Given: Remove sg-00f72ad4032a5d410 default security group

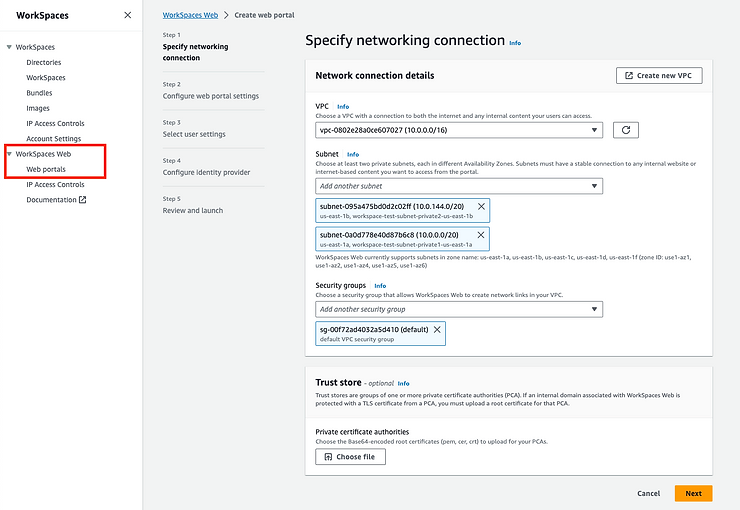Looking at the screenshot, I should pos(437,329).
